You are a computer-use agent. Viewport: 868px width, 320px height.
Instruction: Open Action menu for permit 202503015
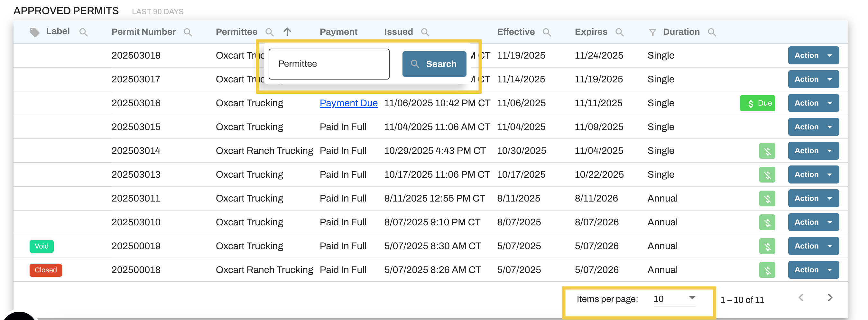813,127
